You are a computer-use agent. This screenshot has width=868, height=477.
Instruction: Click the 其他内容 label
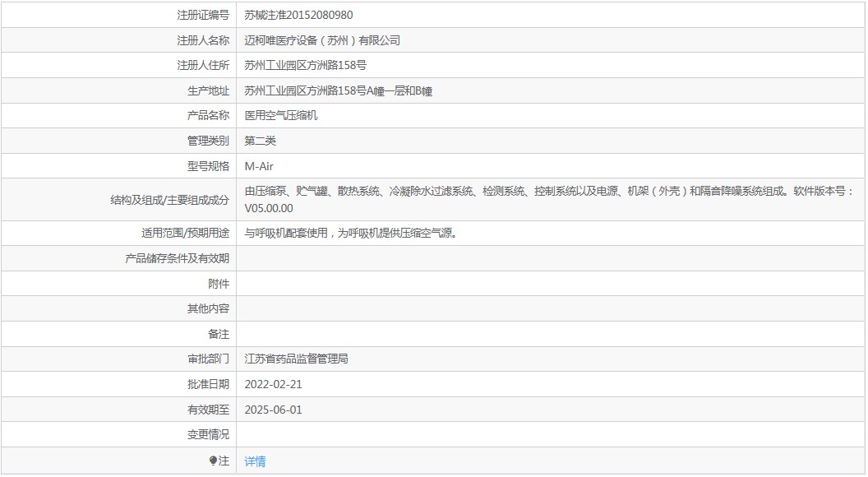point(208,308)
